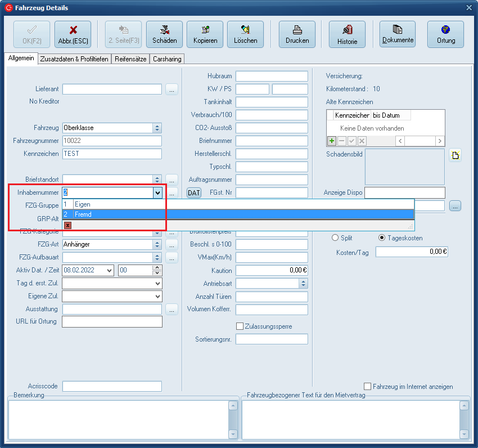478x448 pixels.
Task: Enable the Zulassungssperre checkbox
Action: [240, 326]
